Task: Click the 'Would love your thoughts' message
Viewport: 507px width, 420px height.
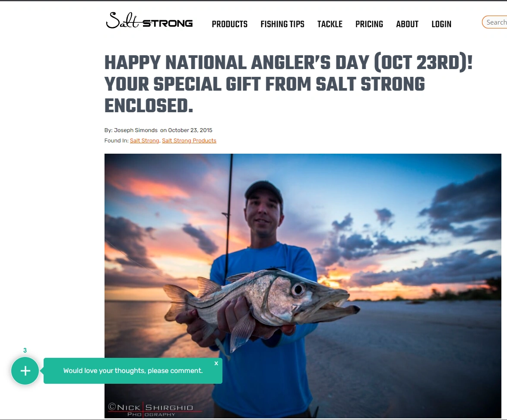Action: 133,370
